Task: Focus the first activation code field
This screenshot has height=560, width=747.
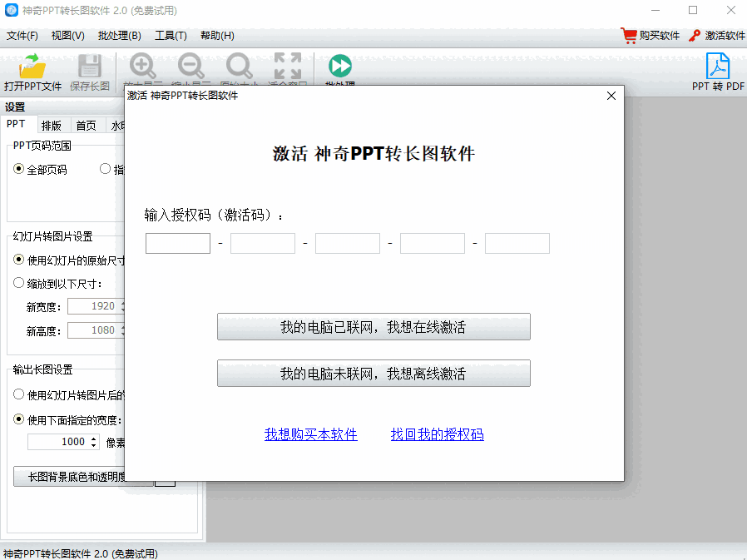Action: (178, 243)
